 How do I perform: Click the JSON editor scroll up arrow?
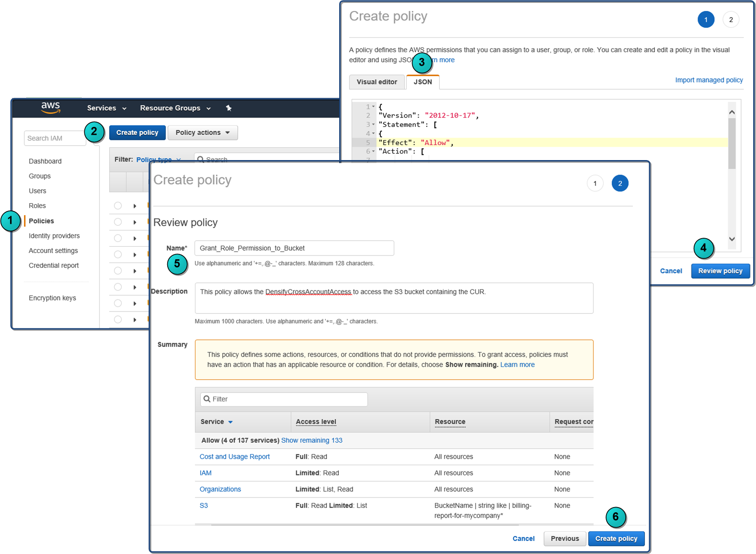coord(732,112)
